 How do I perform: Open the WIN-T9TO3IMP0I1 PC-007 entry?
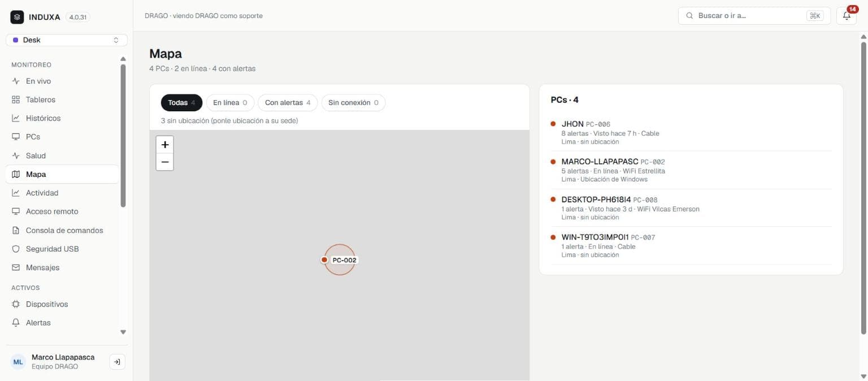(691, 246)
